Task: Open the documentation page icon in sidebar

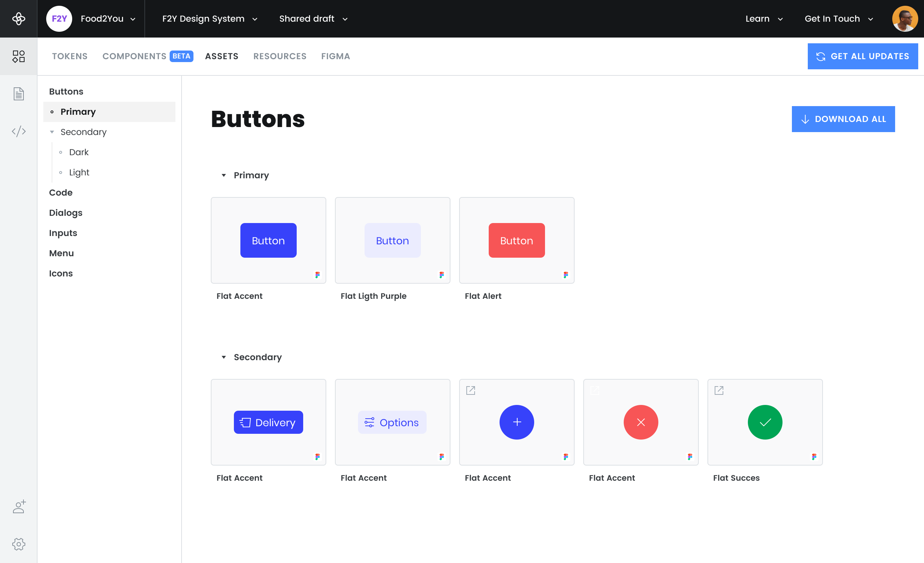Action: 18,94
